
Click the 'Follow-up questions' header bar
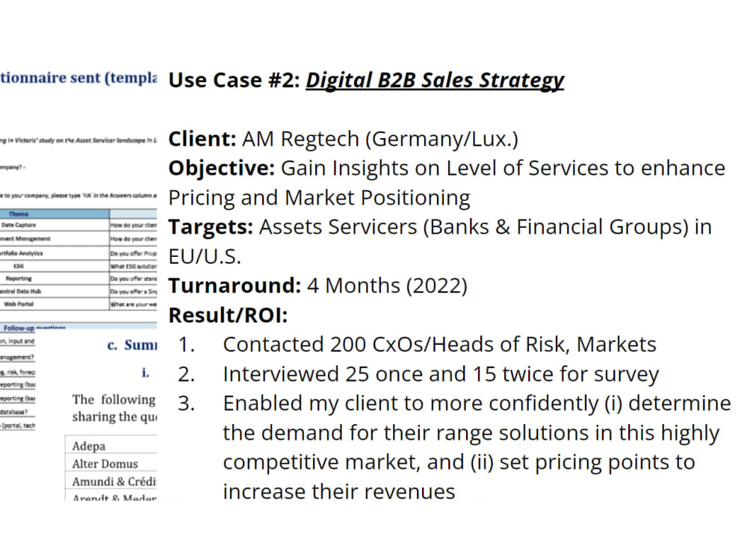coord(78,328)
